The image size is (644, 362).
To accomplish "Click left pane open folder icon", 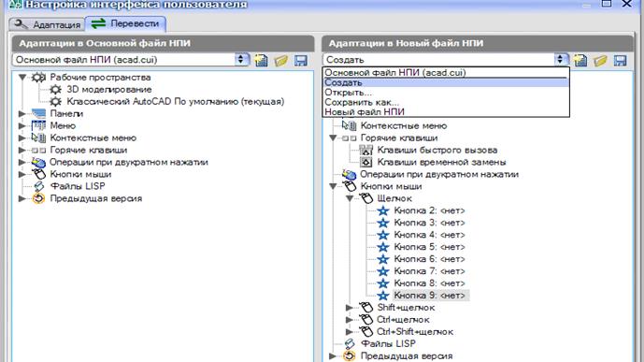I will (x=281, y=61).
